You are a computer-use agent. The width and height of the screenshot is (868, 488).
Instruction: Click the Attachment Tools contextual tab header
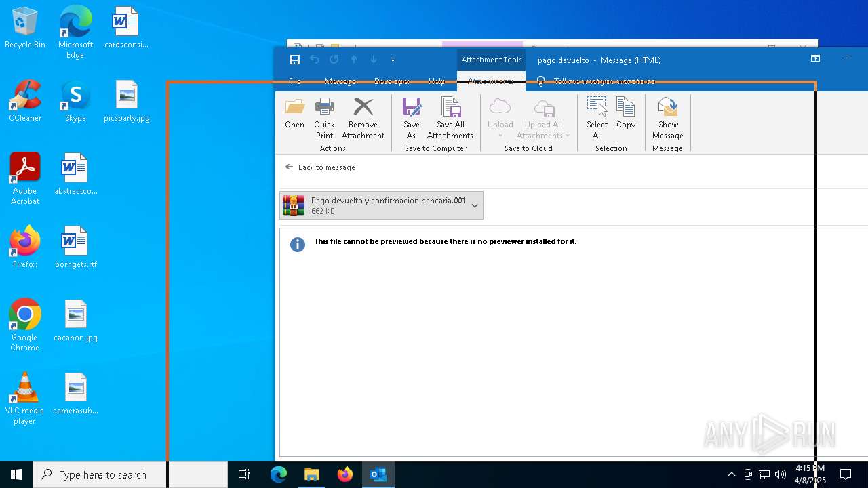492,60
